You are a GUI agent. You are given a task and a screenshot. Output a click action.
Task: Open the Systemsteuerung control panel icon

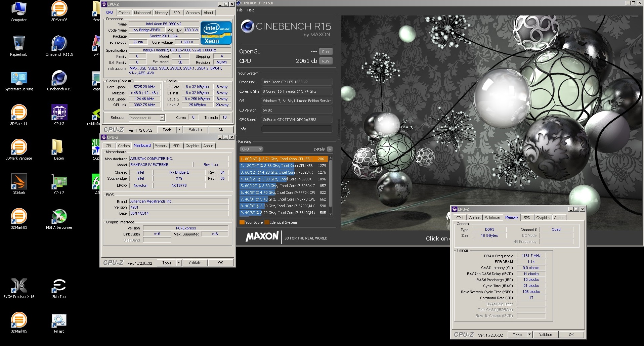[x=19, y=81]
